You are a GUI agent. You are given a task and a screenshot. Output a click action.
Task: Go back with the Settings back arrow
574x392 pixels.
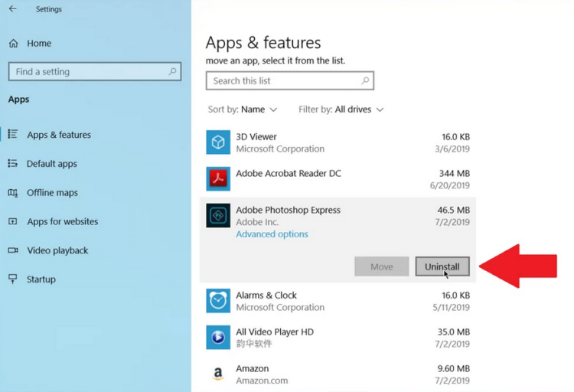pyautogui.click(x=13, y=8)
